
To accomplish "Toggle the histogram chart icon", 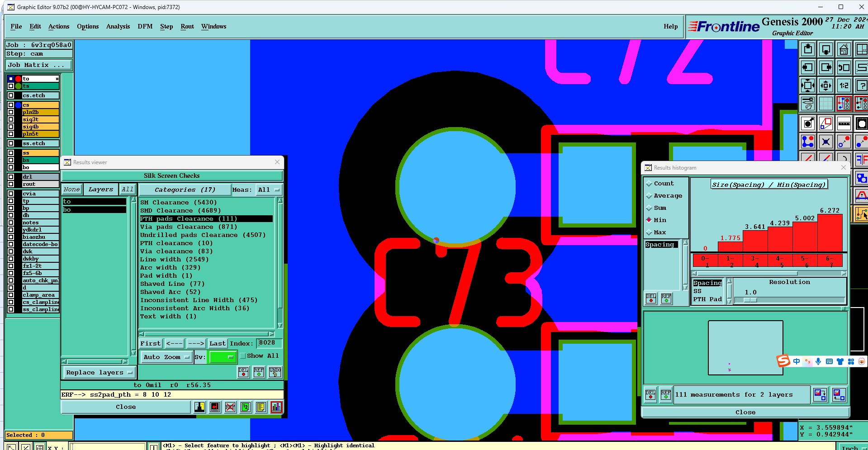I will click(276, 407).
